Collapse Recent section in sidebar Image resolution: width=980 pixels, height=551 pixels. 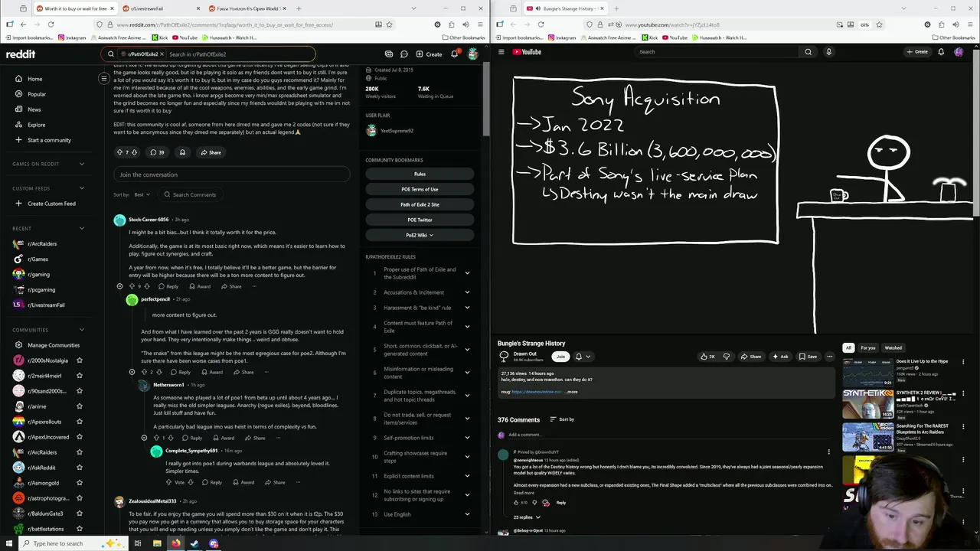[x=83, y=228]
